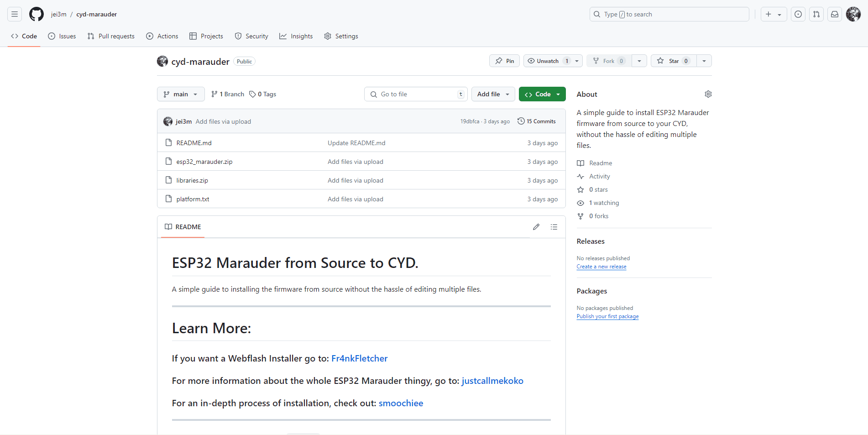Click the 1 Branch link
The height and width of the screenshot is (435, 868).
pyautogui.click(x=228, y=94)
